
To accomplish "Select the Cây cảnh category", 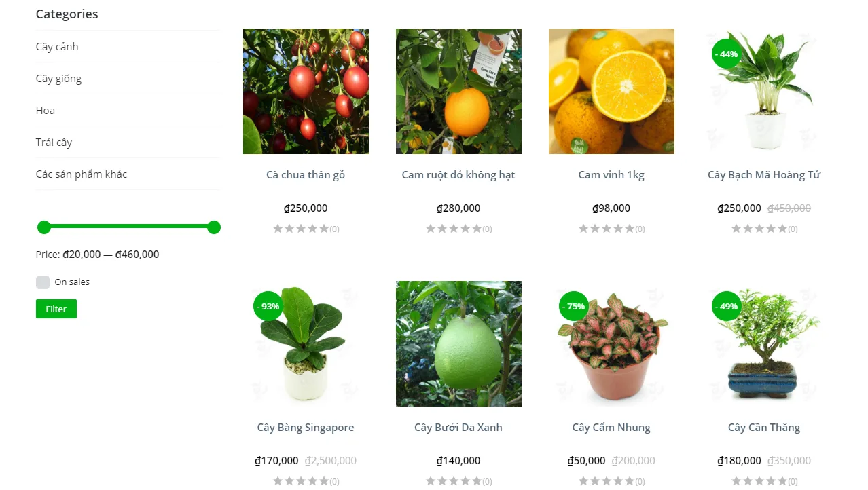I will tap(57, 47).
